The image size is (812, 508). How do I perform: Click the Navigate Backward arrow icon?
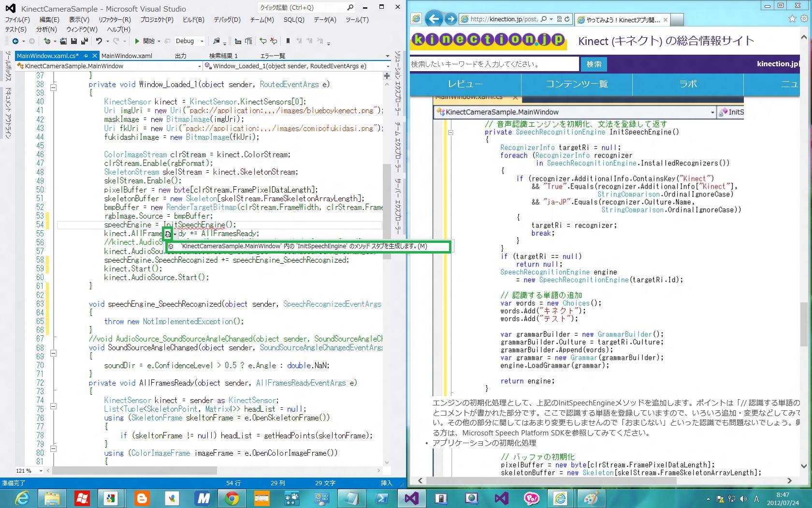pos(15,41)
